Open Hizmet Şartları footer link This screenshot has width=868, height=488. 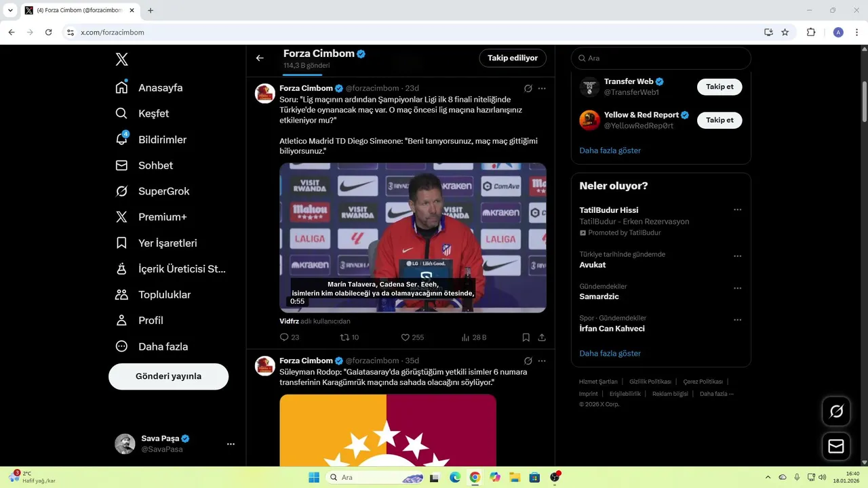[x=598, y=382]
